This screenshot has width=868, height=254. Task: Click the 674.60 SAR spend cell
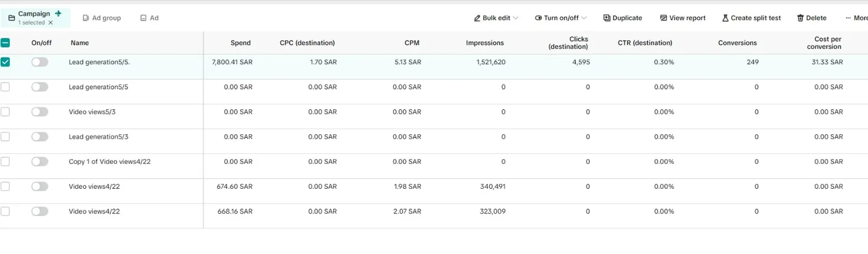coord(234,186)
